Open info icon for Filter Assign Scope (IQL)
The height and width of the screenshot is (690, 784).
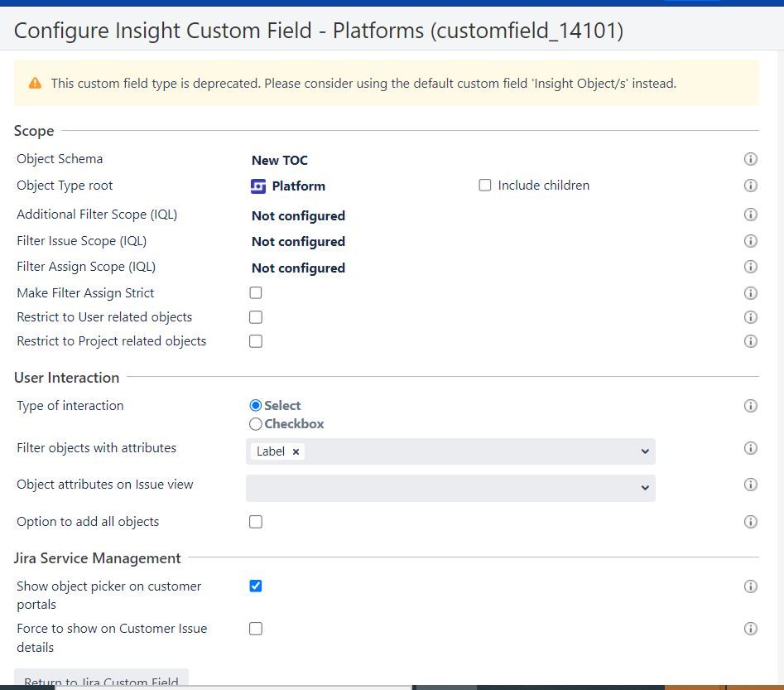750,267
